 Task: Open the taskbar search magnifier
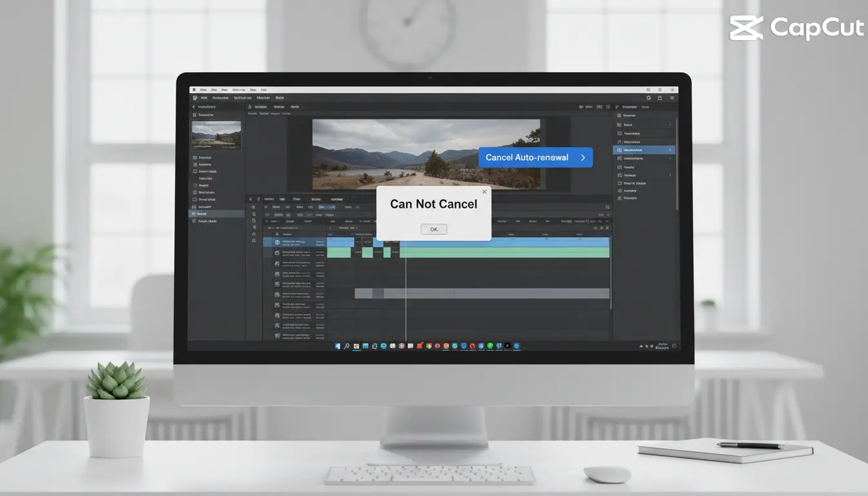tap(347, 346)
